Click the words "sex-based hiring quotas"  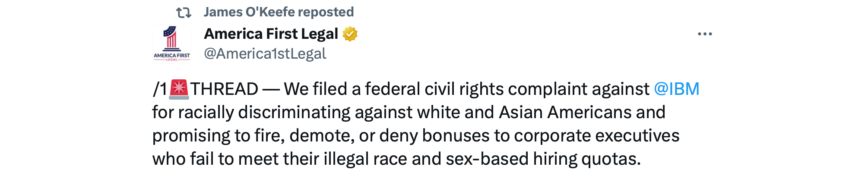pos(543,159)
